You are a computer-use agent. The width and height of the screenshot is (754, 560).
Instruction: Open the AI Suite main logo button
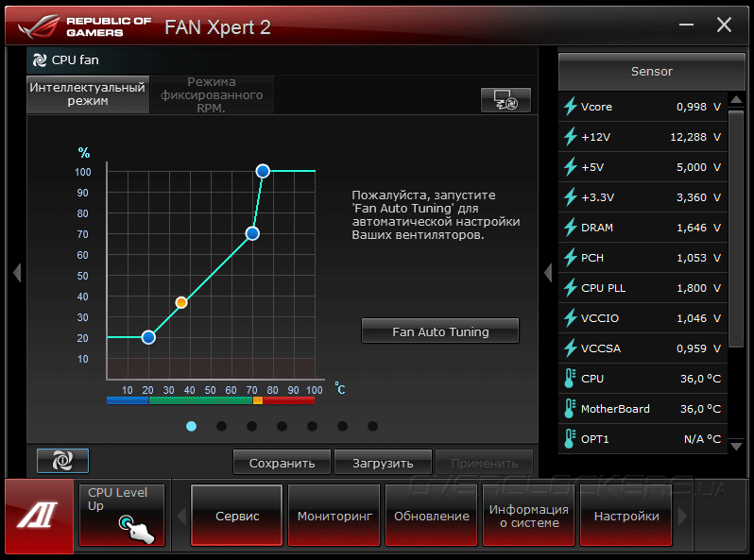coord(39,516)
